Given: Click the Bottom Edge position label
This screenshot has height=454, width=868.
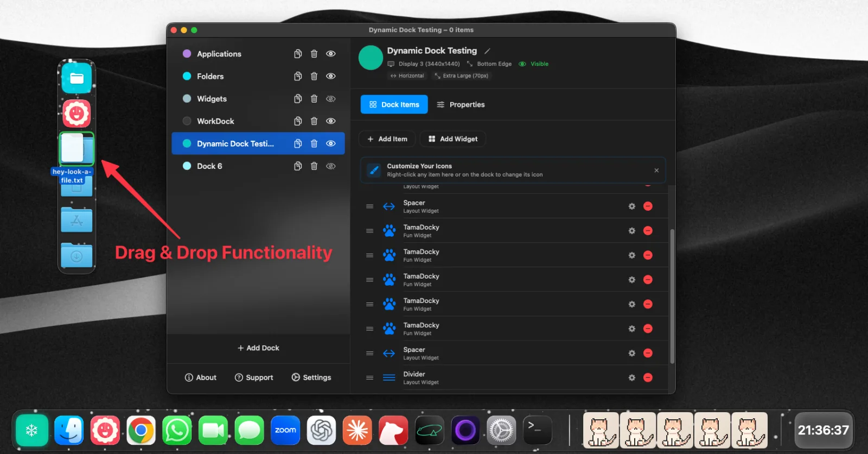Looking at the screenshot, I should click(x=494, y=64).
